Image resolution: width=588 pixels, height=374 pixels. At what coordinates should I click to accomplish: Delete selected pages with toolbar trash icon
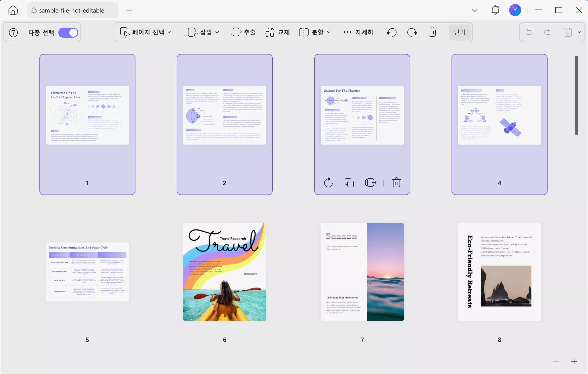[x=432, y=32]
